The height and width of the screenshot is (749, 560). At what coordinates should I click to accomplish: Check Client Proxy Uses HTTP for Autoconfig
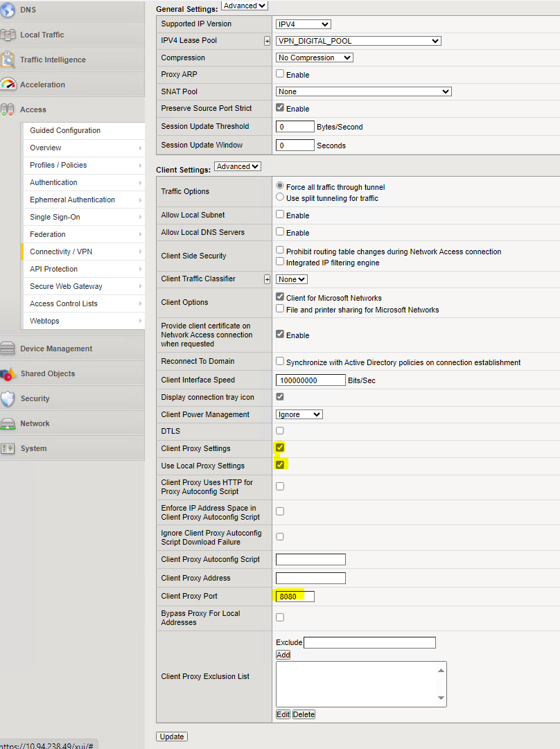pos(280,486)
